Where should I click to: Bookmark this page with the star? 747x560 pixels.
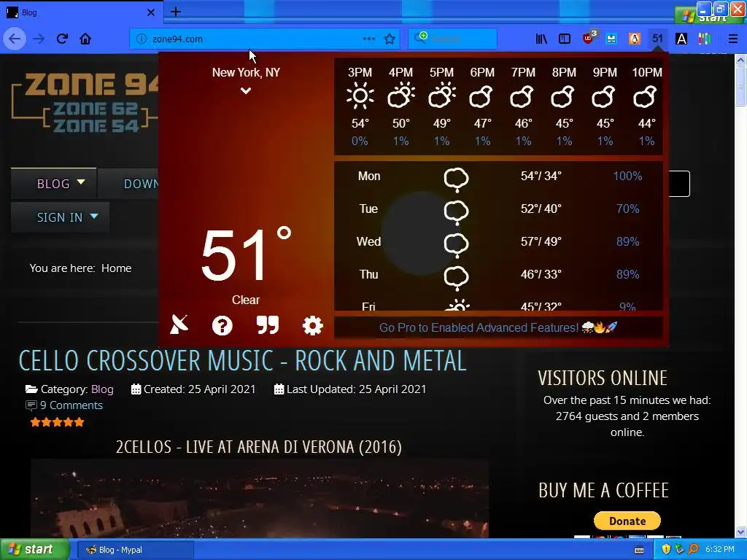[x=390, y=39]
